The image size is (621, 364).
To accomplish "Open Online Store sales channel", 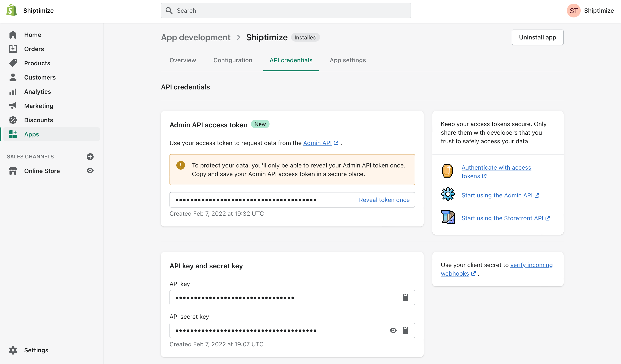I will point(42,171).
